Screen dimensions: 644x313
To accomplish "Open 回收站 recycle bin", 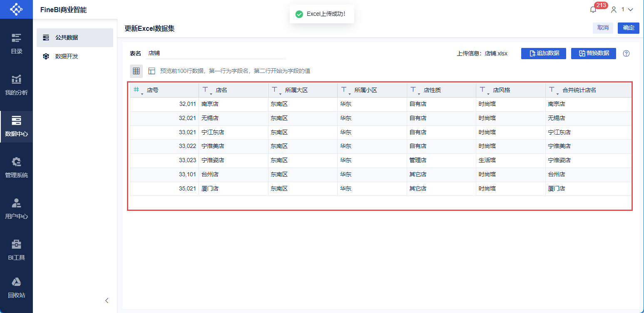I will [x=16, y=288].
